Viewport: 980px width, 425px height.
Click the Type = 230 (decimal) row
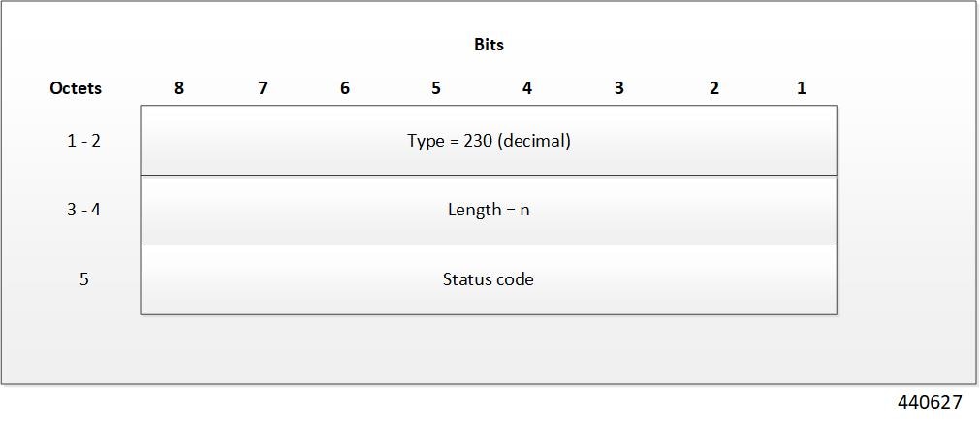point(489,140)
